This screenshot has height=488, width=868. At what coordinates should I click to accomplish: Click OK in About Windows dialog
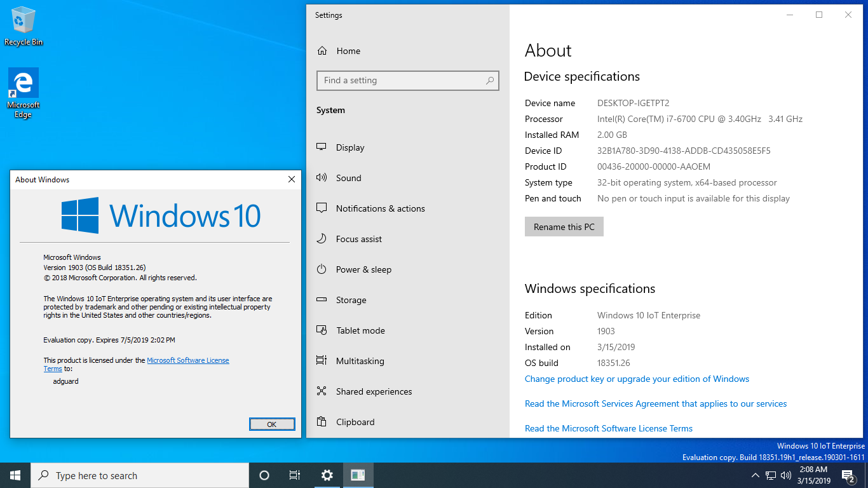(x=272, y=424)
